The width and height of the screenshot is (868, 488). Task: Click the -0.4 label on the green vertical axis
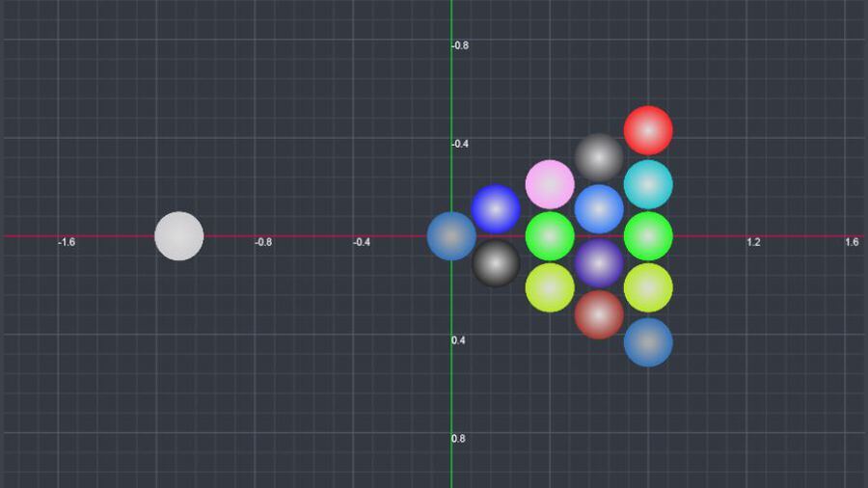point(461,144)
